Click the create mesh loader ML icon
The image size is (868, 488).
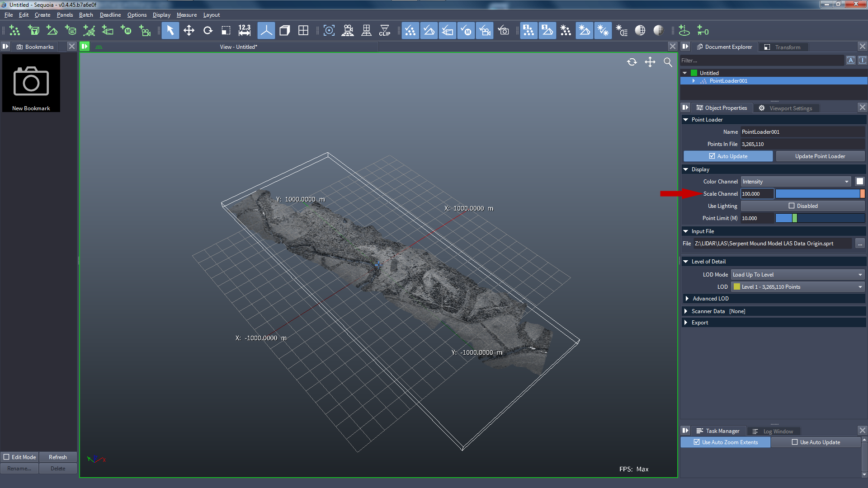(71, 31)
